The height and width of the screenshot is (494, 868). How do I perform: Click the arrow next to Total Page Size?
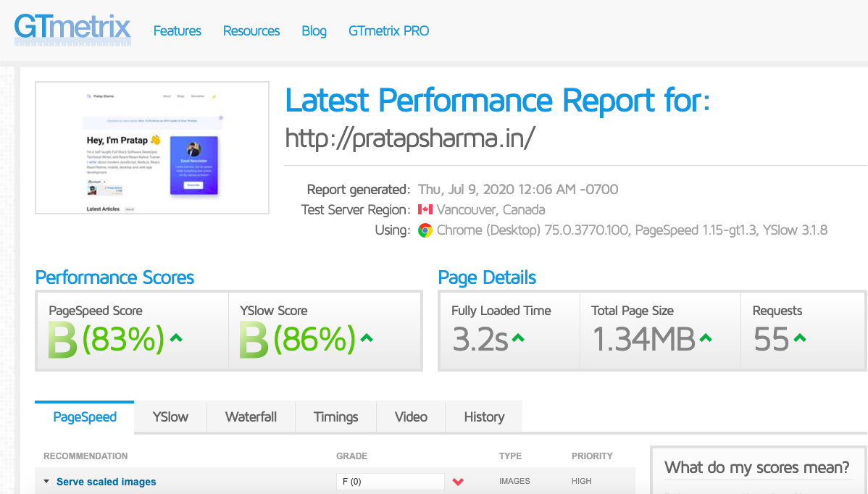click(x=706, y=338)
